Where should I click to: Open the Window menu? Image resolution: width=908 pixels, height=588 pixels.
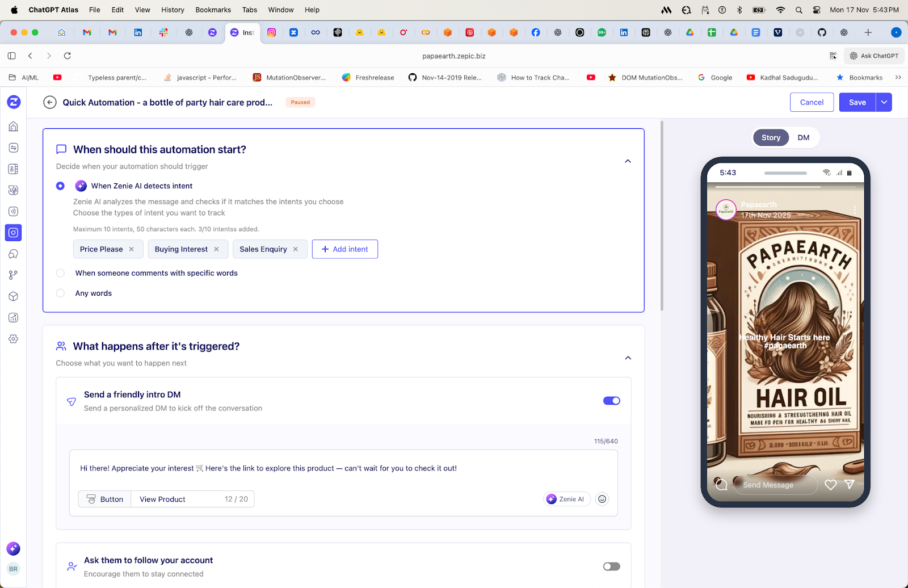(281, 10)
